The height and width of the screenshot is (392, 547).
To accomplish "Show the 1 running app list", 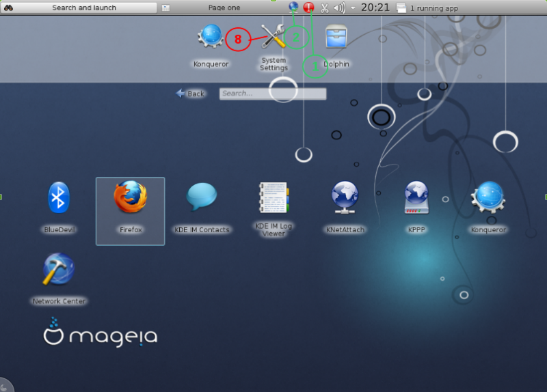I will coord(428,8).
